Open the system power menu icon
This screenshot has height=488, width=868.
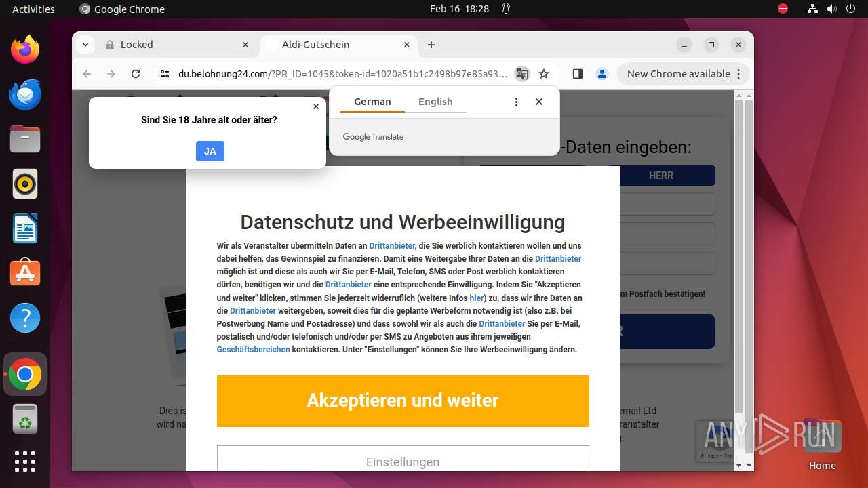click(851, 9)
